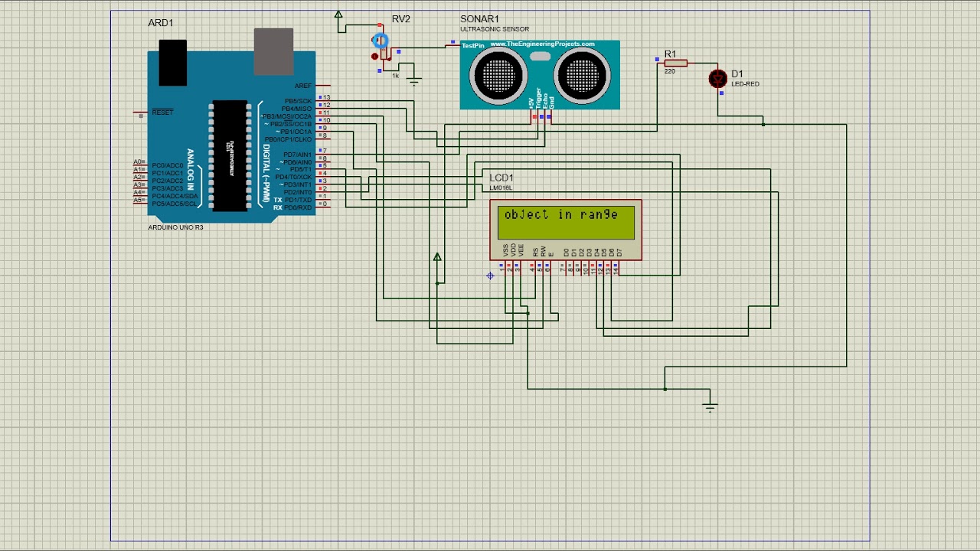This screenshot has height=551, width=980.
Task: Click the PB4/MISO pin label
Action: [x=297, y=109]
